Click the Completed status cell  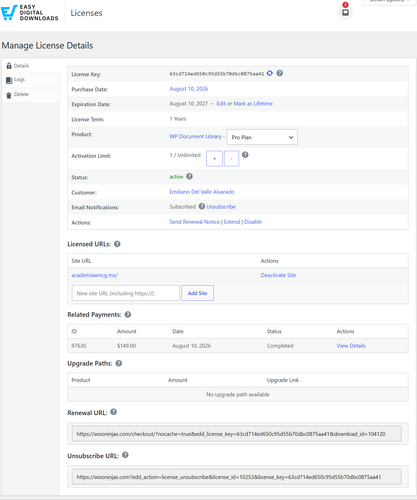[280, 346]
